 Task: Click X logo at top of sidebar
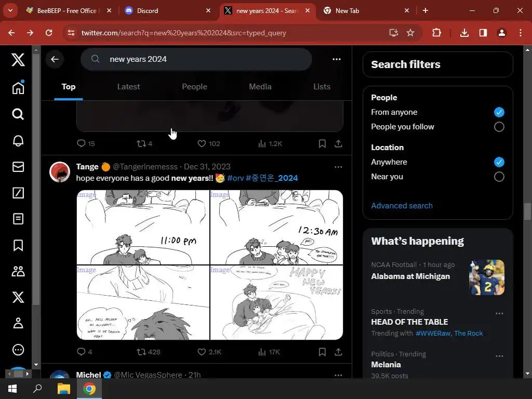click(18, 59)
